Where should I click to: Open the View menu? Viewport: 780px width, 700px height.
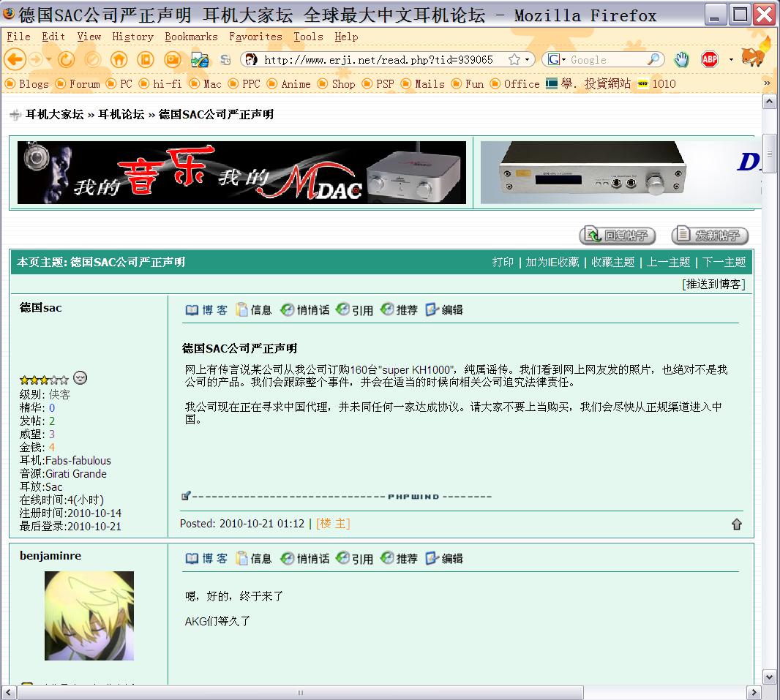[x=89, y=37]
